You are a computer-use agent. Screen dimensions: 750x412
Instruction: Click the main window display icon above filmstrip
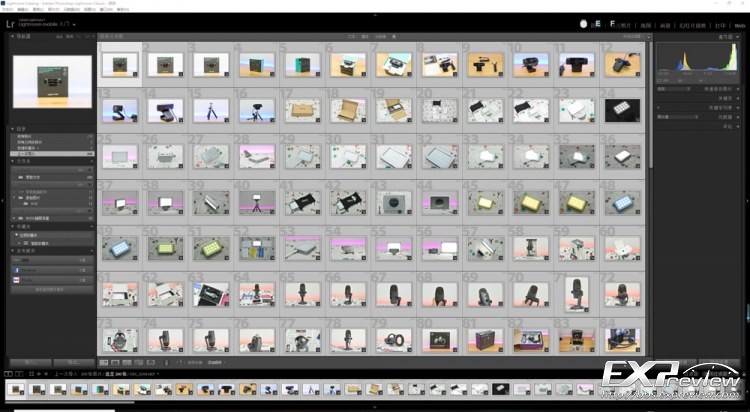coord(8,374)
